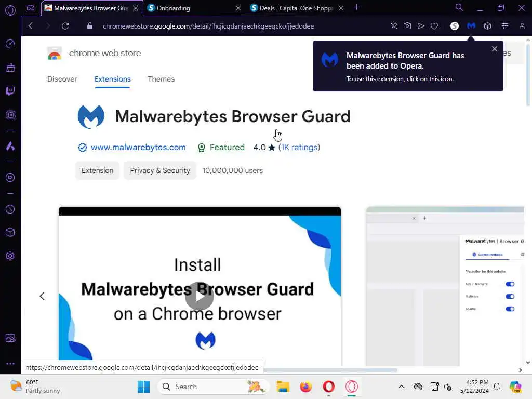Open the profile account icon
532x399 pixels.
(x=522, y=26)
